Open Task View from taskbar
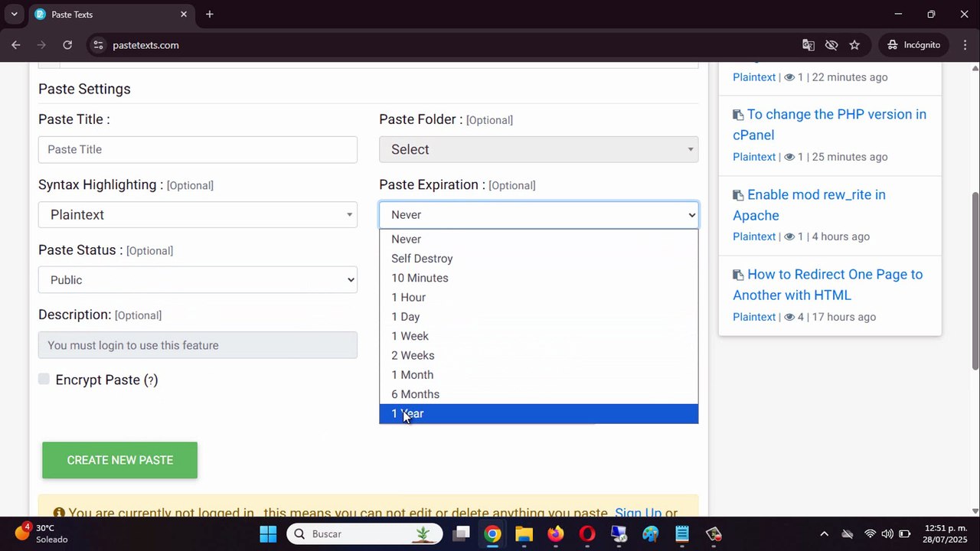 (461, 533)
